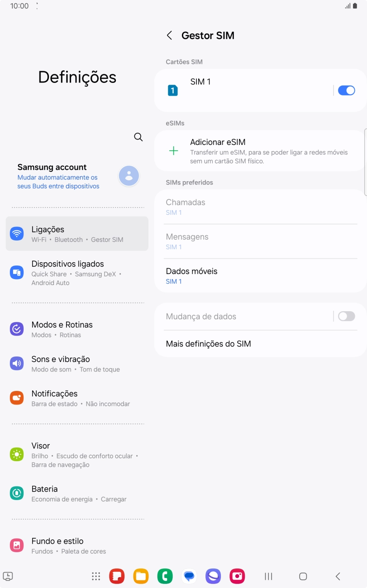Select SIM 1 under Dados móveis
Image resolution: width=367 pixels, height=588 pixels.
tap(260, 275)
